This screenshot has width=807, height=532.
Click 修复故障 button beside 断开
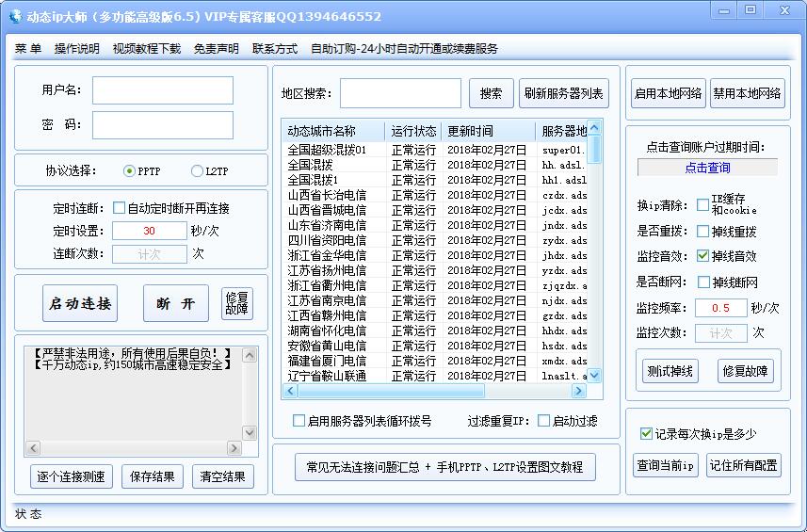click(x=236, y=303)
